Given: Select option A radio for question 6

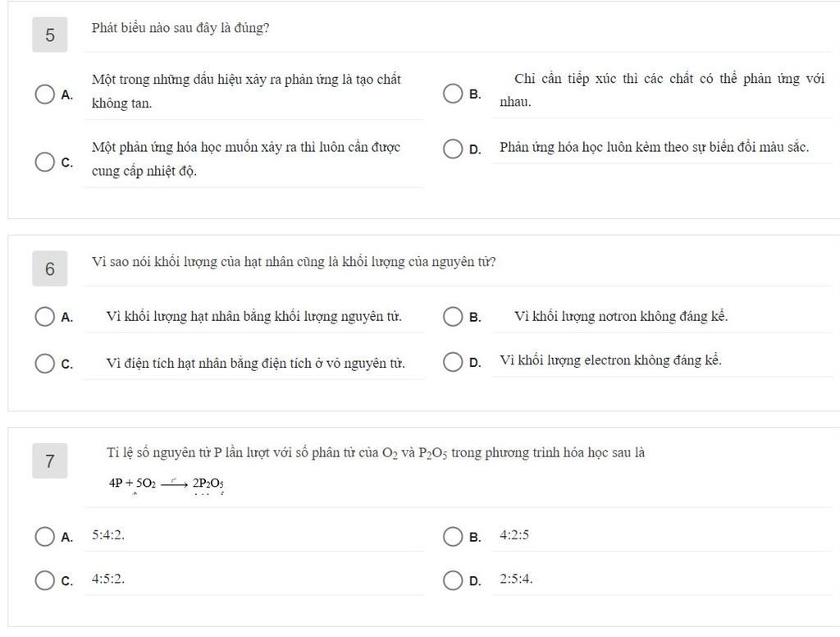Looking at the screenshot, I should [x=44, y=316].
